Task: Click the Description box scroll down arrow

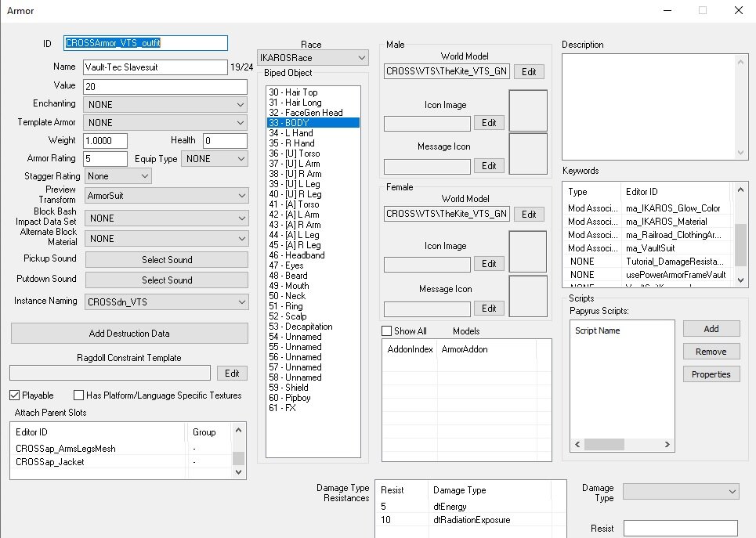Action: (x=740, y=153)
